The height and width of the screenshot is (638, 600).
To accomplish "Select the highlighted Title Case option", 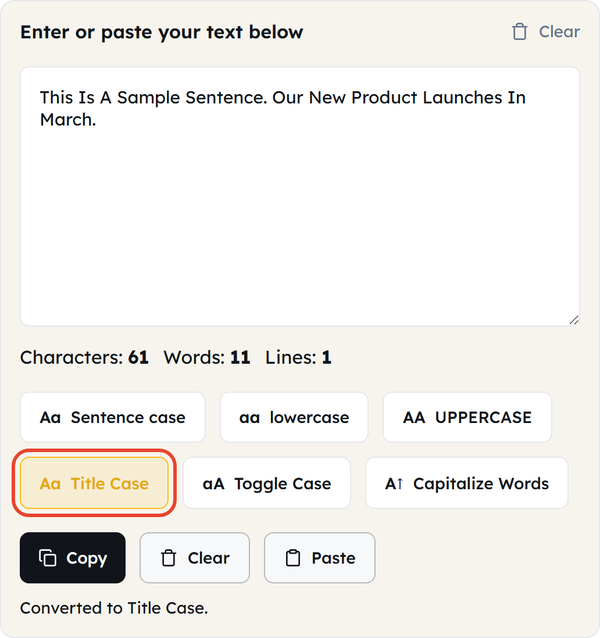I will (x=94, y=483).
